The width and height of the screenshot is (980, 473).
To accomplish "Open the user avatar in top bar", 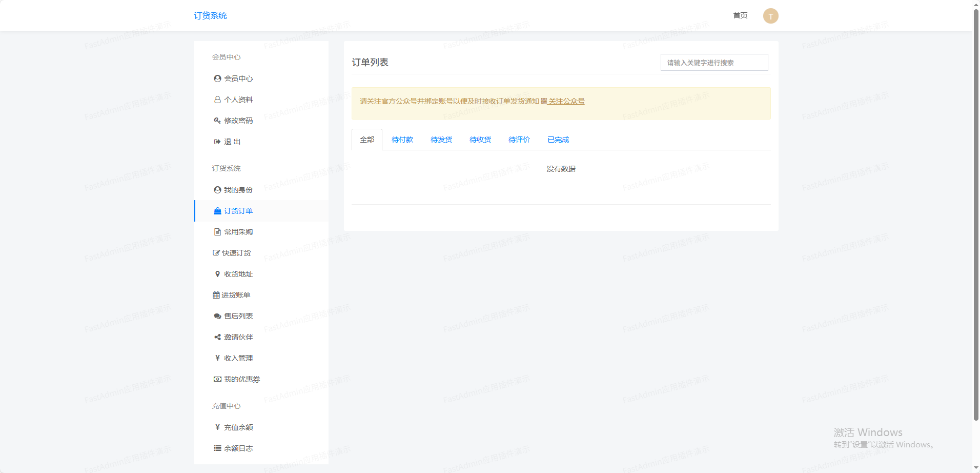I will [770, 16].
